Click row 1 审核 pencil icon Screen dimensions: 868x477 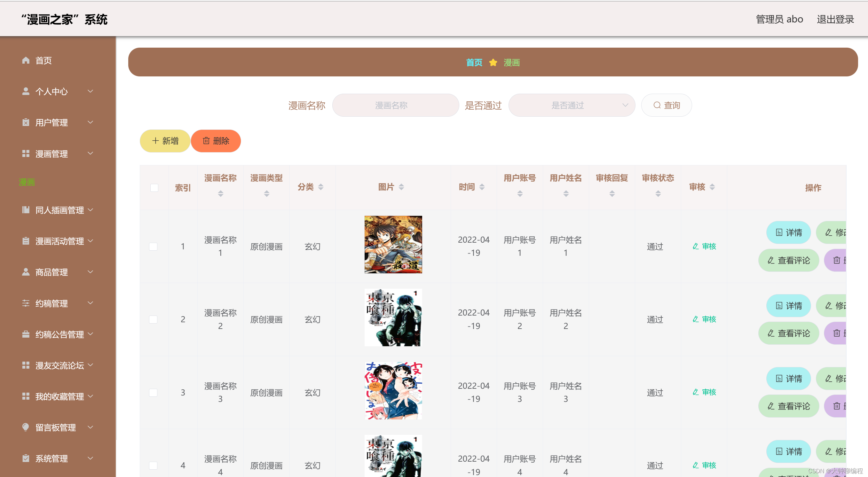tap(696, 246)
